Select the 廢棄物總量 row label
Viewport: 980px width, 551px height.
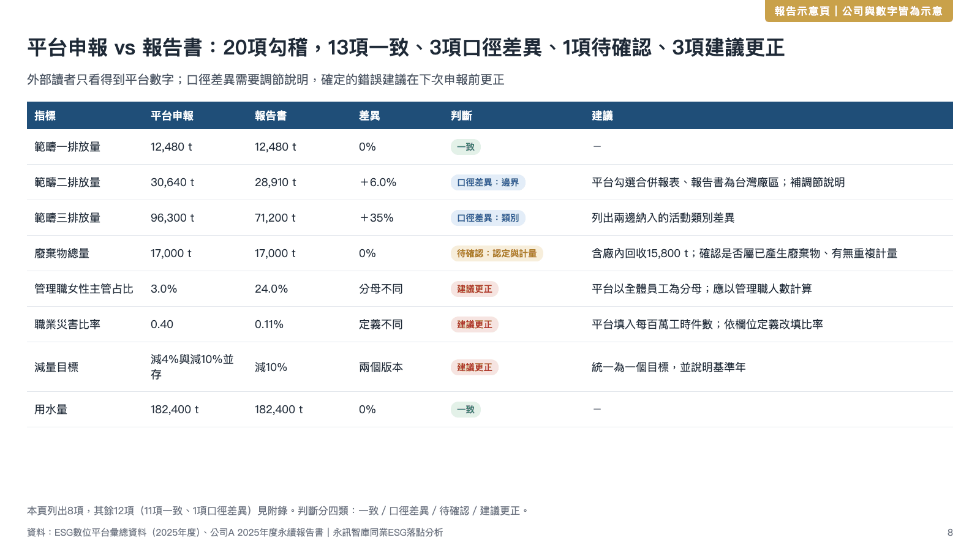62,253
